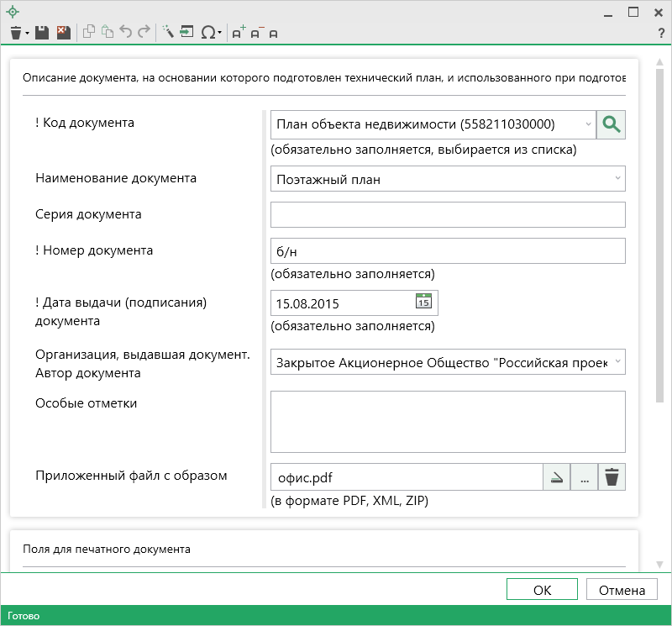This screenshot has height=626, width=672.
Task: Click the Серия документа input field
Action: [x=448, y=215]
